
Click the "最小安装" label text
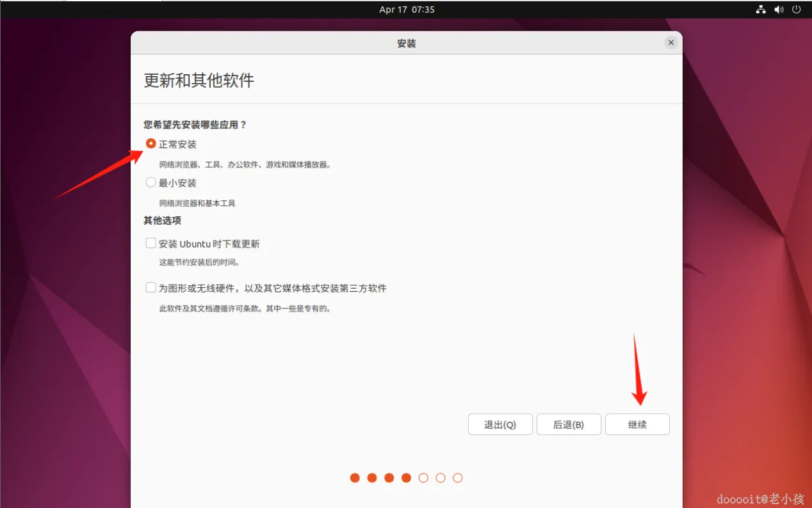click(x=178, y=182)
